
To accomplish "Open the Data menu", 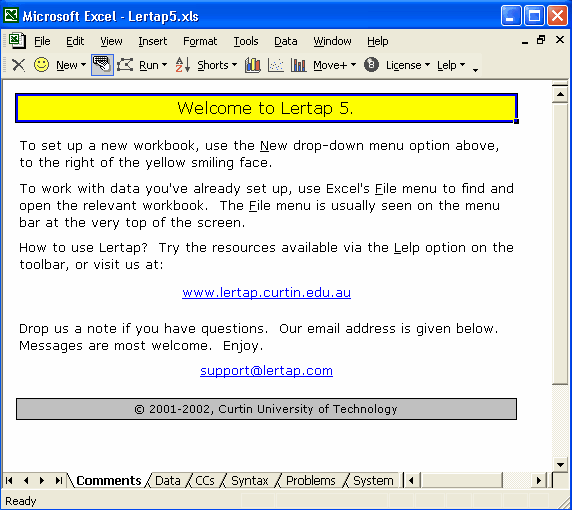I will coord(286,41).
